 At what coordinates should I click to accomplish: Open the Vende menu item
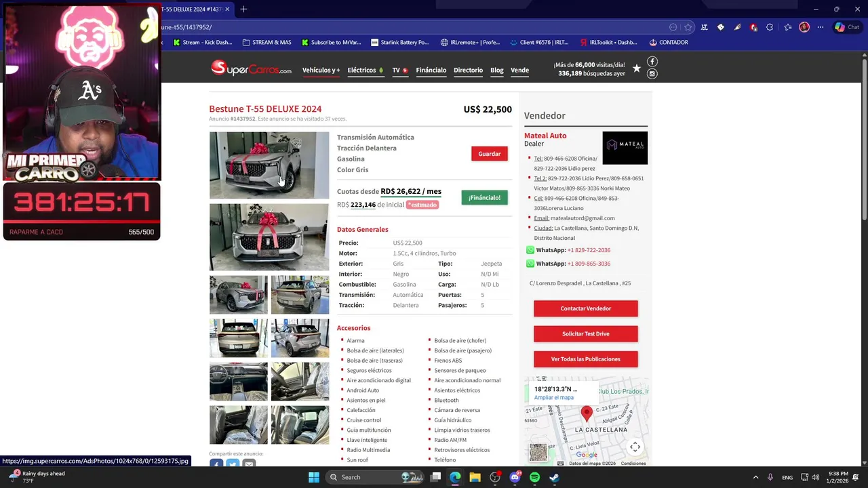pyautogui.click(x=519, y=70)
